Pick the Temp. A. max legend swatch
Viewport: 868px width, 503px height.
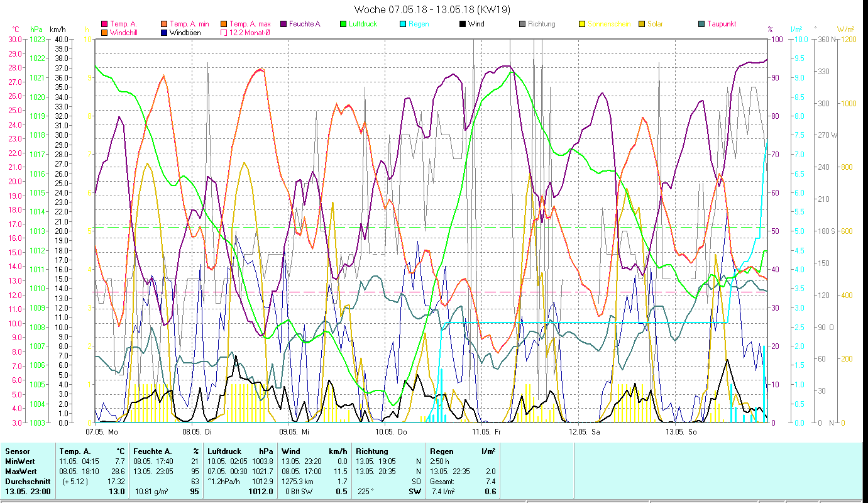click(x=224, y=24)
